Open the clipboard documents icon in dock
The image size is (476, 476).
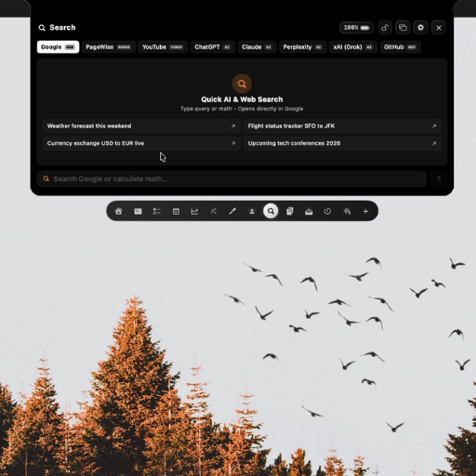[x=290, y=211]
